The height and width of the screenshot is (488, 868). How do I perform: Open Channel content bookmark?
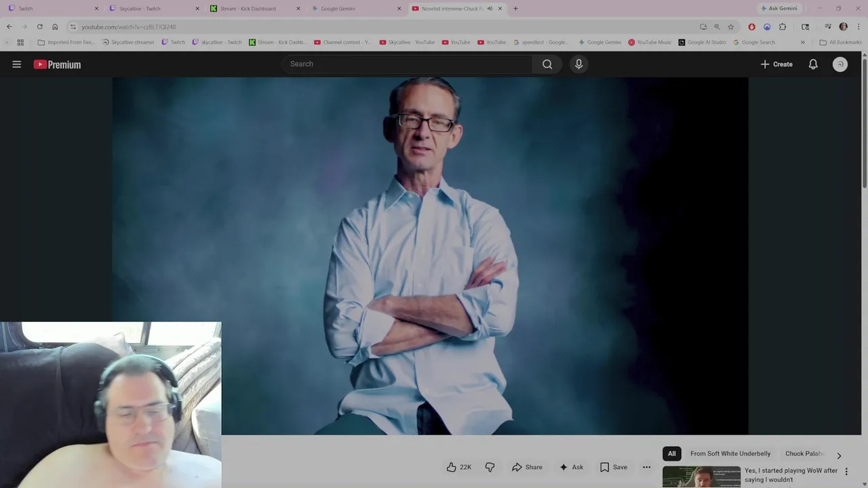pyautogui.click(x=342, y=42)
